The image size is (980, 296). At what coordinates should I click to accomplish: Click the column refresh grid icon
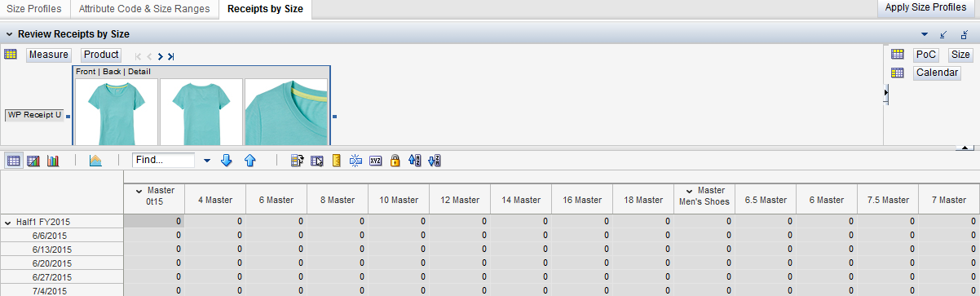[x=298, y=161]
